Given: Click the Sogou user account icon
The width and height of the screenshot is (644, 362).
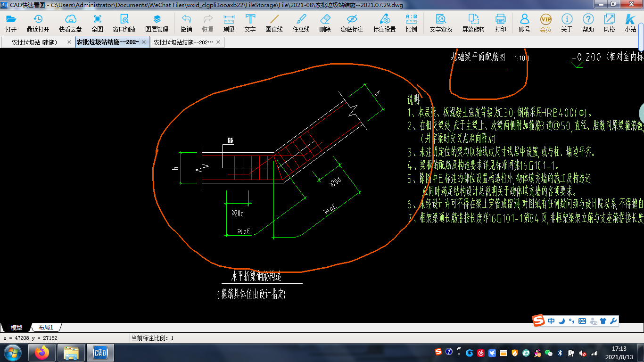Looking at the screenshot, I should click(593, 321).
